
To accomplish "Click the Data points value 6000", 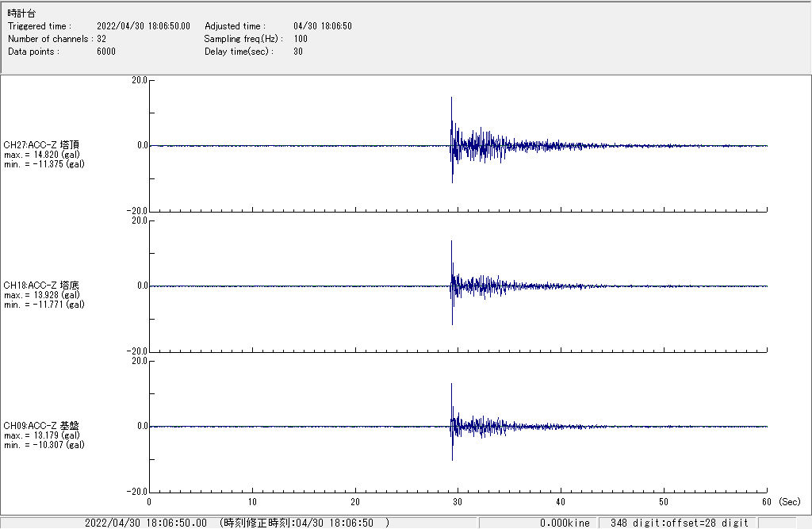I will click(105, 52).
